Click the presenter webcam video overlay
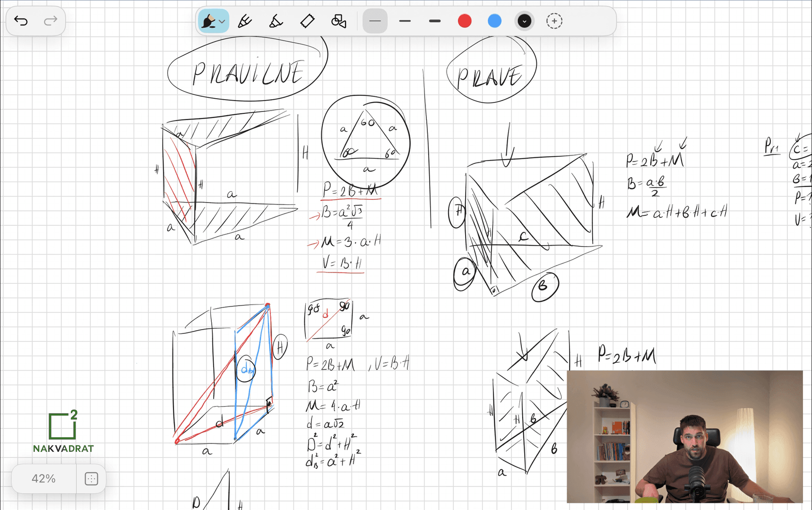The image size is (812, 510). (684, 437)
